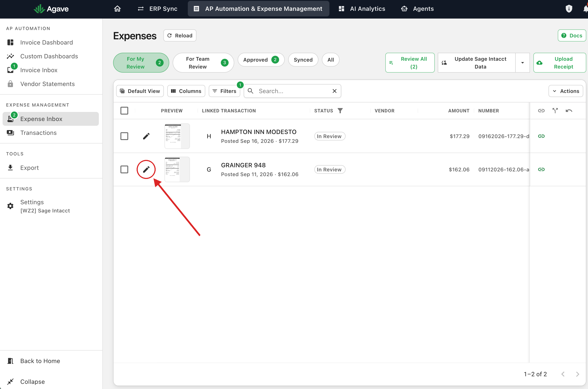
Task: Collapse the sidebar
Action: pyautogui.click(x=51, y=382)
